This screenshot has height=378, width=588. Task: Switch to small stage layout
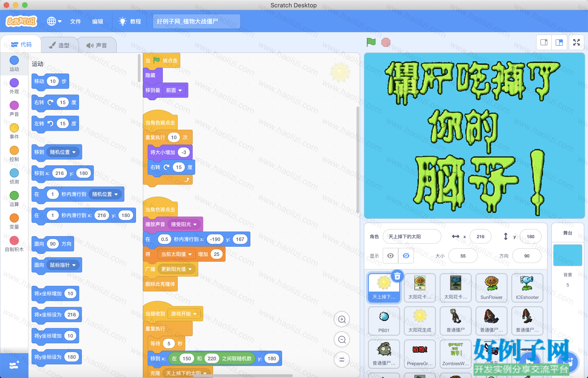[x=544, y=43]
